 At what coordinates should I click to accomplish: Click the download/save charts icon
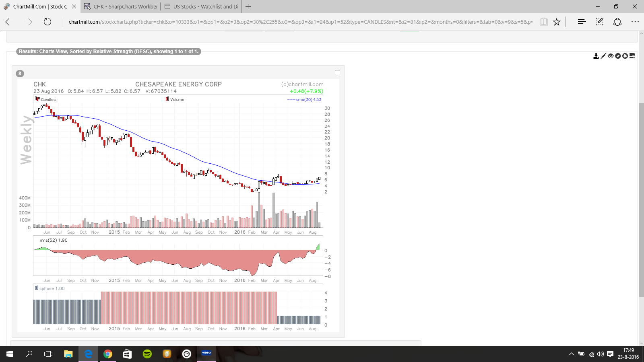(x=596, y=56)
